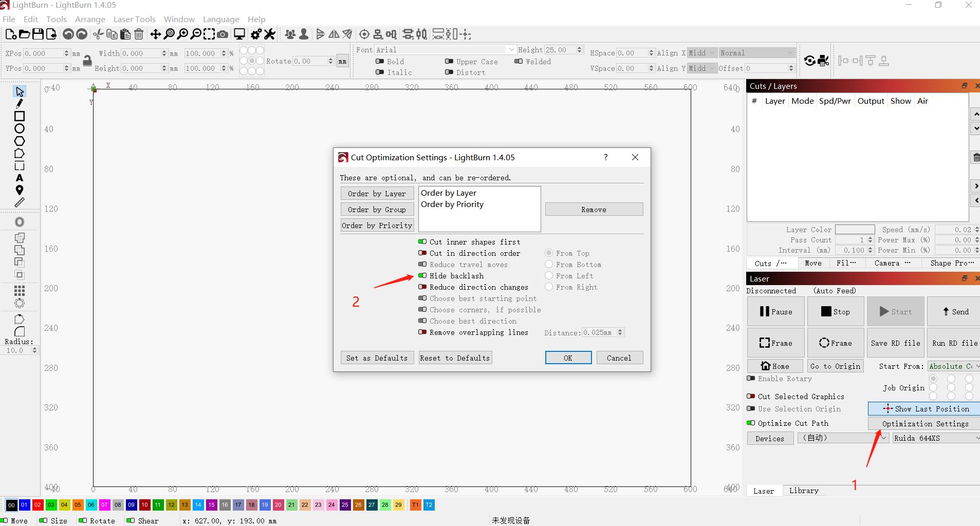
Task: Click Order by Group button
Action: point(377,210)
